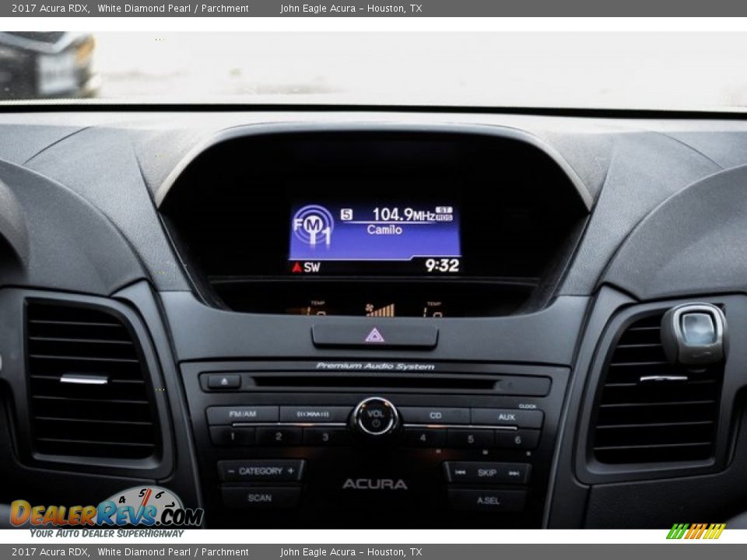Select the FM1 icon on the radio display
Viewport: 747px width, 560px height.
point(310,226)
